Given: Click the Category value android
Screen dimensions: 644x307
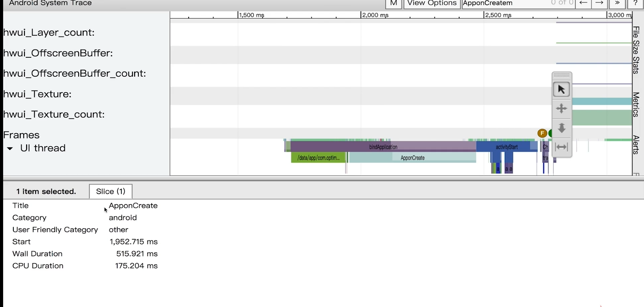Looking at the screenshot, I should point(123,218).
